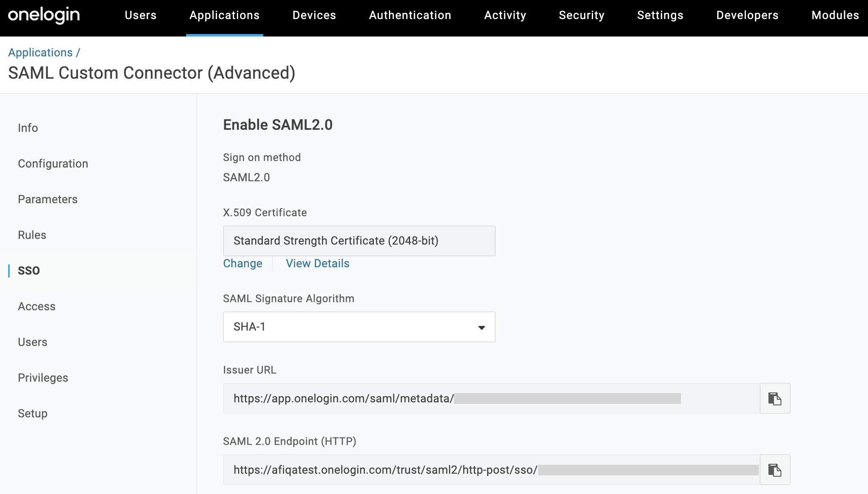Screen dimensions: 868x494
Task: Open the Devices menu
Action: (314, 15)
